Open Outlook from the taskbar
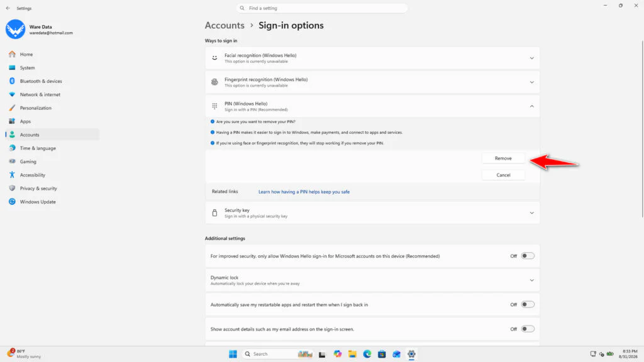Screen dimensions: 644x362 click(396, 354)
